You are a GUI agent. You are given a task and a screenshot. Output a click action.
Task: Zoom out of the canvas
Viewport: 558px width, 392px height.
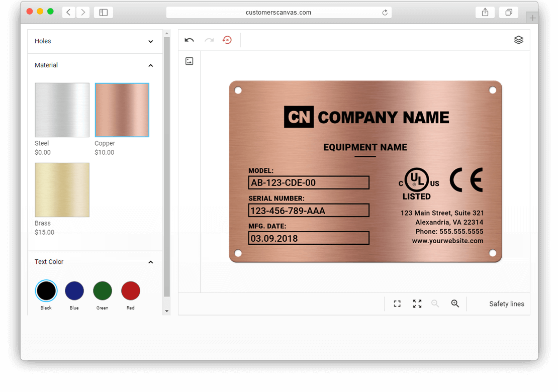[x=435, y=304]
